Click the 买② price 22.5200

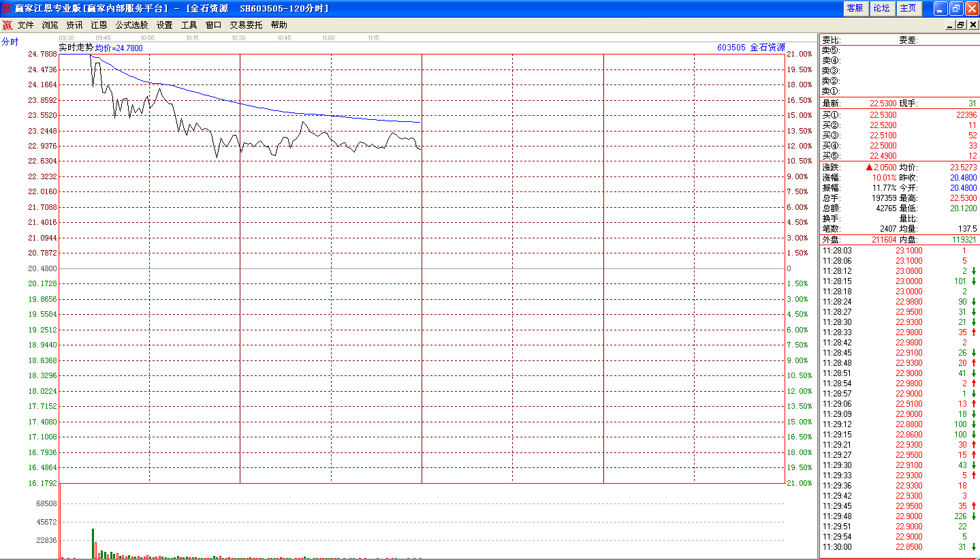[x=883, y=125]
